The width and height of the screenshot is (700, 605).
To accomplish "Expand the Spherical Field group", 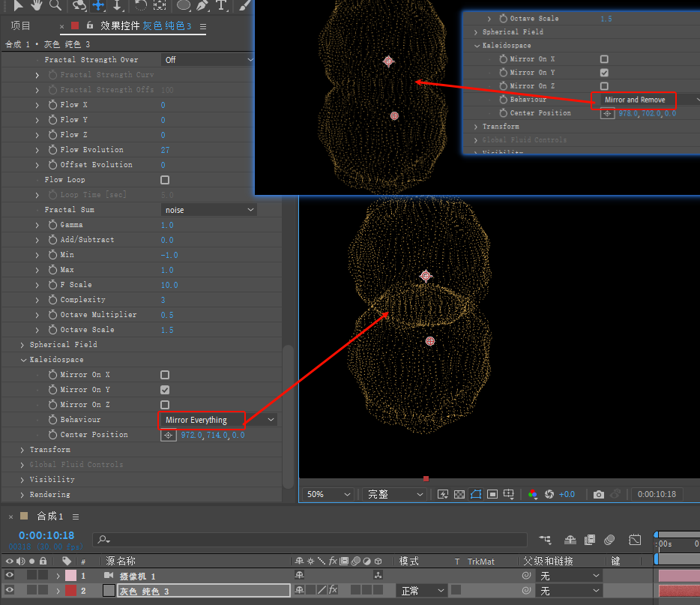I will (22, 345).
